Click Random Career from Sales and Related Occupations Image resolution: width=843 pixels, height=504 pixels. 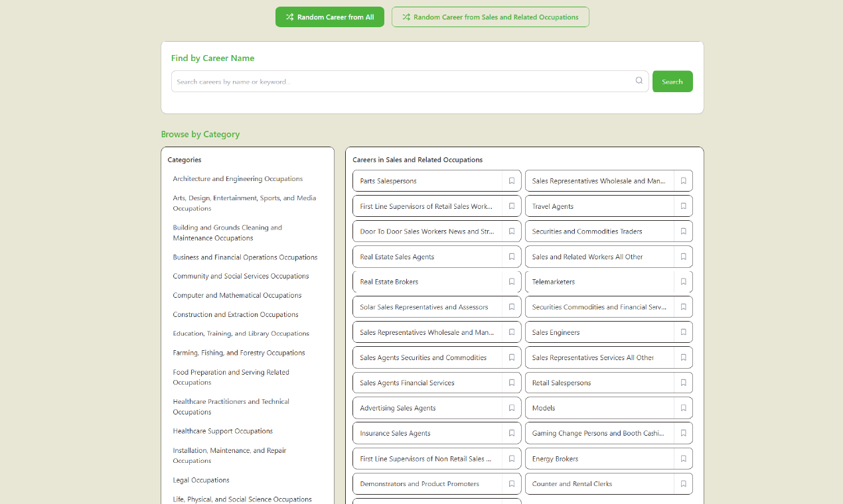click(x=490, y=17)
